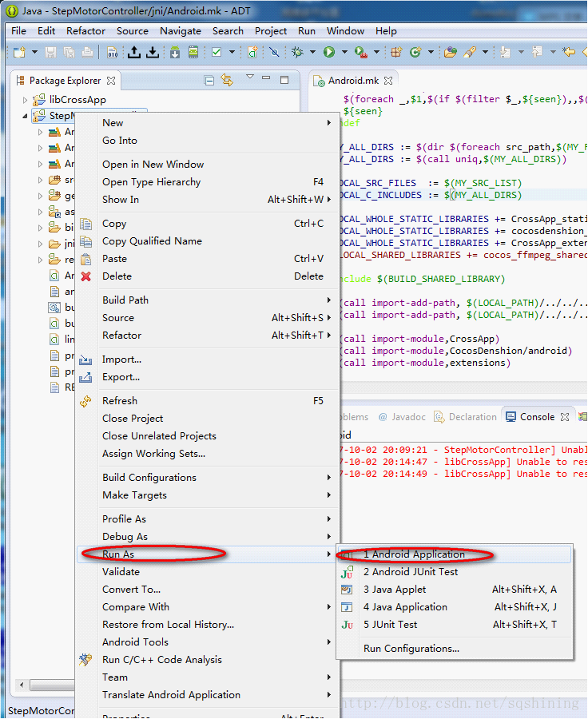The width and height of the screenshot is (588, 719).
Task: Choose 1 Android Application from submenu
Action: (x=414, y=554)
